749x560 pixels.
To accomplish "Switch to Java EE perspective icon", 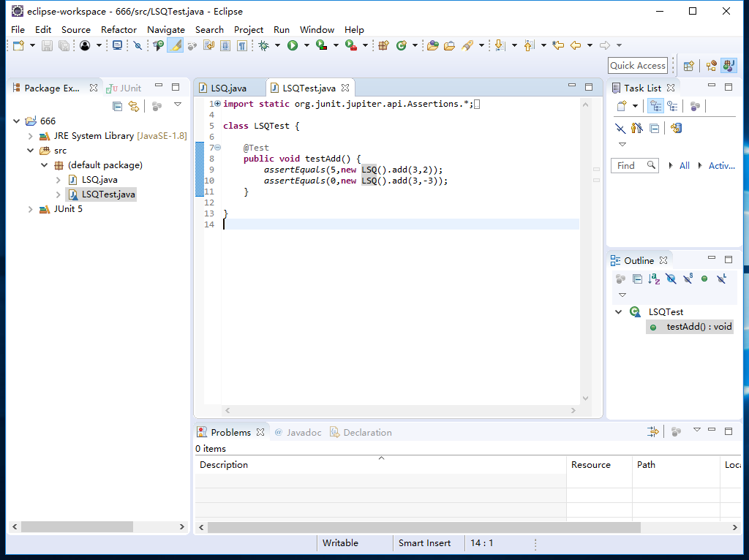I will [711, 66].
